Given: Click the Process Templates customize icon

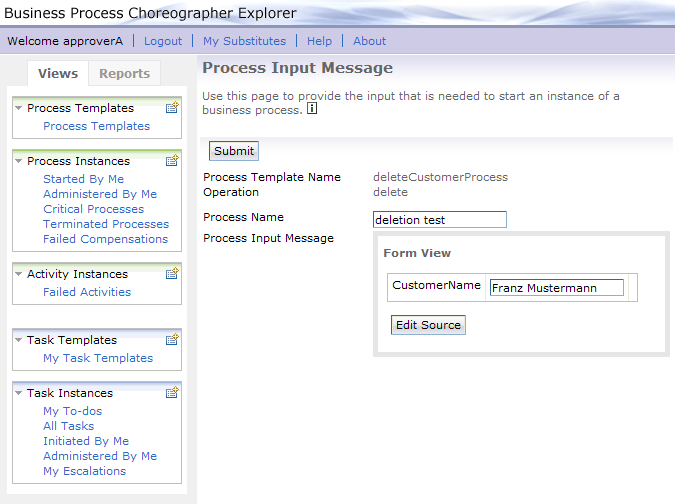Looking at the screenshot, I should click(172, 107).
